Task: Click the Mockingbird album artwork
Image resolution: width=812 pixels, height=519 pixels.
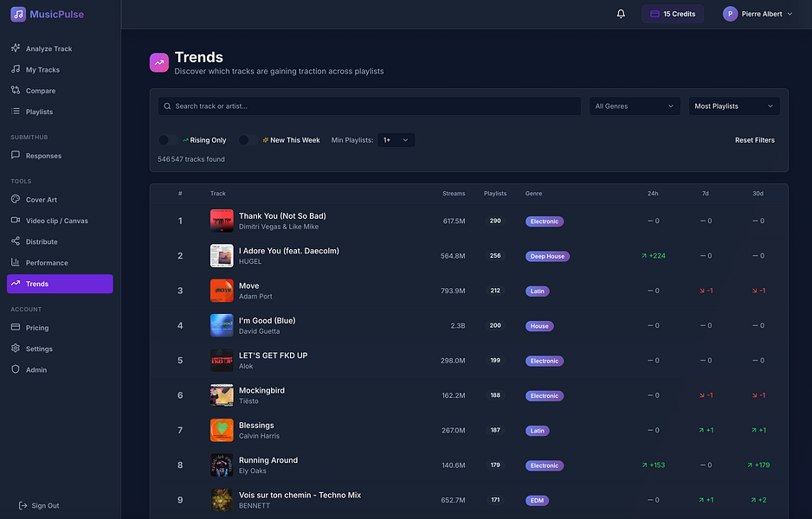Action: tap(221, 395)
